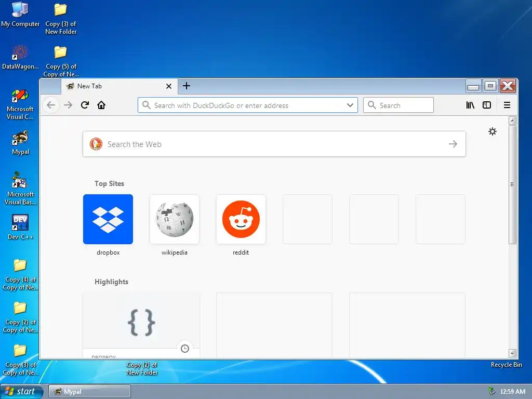Screen dimensions: 532x399
Task: Click the magnifier in the address bar
Action: tap(146, 105)
